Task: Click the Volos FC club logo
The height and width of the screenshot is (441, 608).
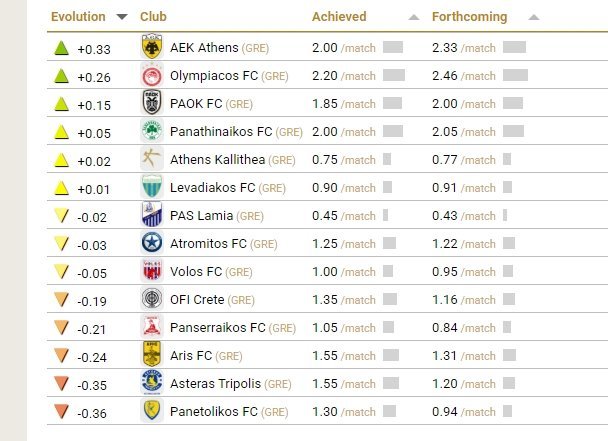Action: tap(152, 271)
